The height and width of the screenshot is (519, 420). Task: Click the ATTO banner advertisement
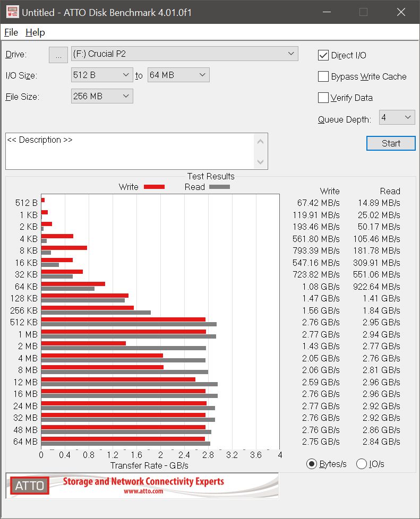pos(142,486)
